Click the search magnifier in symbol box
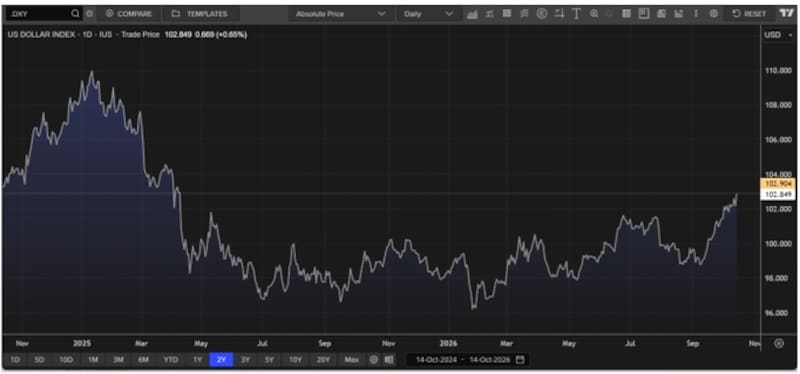 [x=76, y=14]
